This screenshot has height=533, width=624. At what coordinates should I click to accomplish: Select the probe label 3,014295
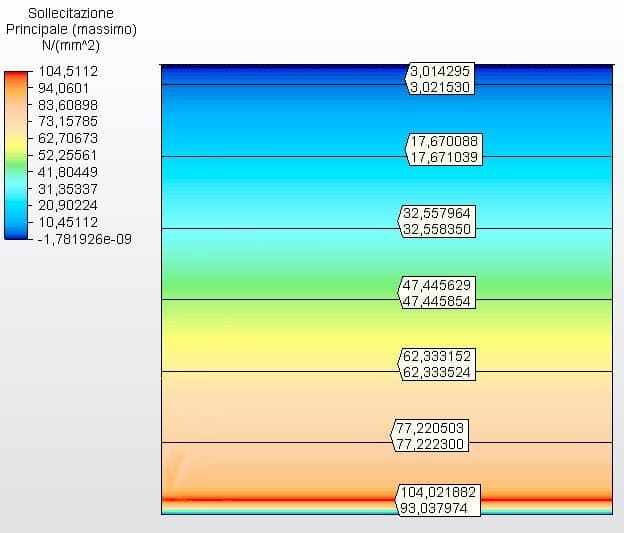click(440, 71)
